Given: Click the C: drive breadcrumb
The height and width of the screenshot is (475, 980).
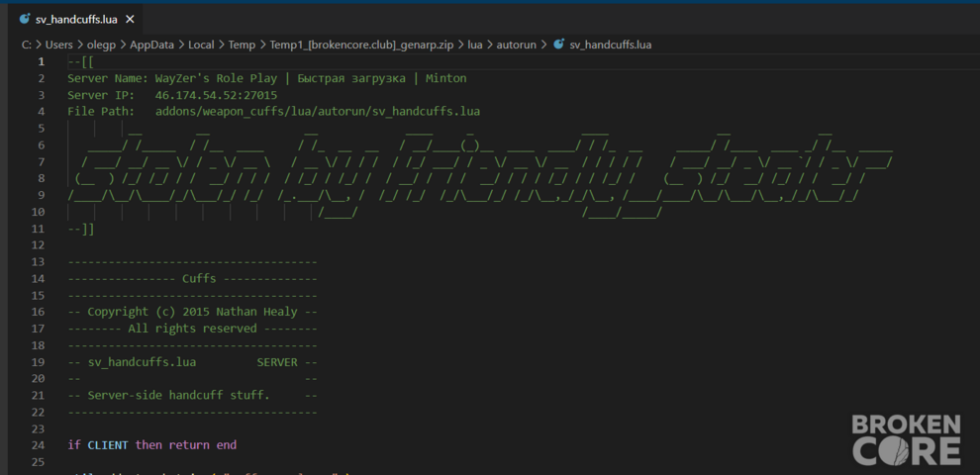Looking at the screenshot, I should [x=27, y=45].
